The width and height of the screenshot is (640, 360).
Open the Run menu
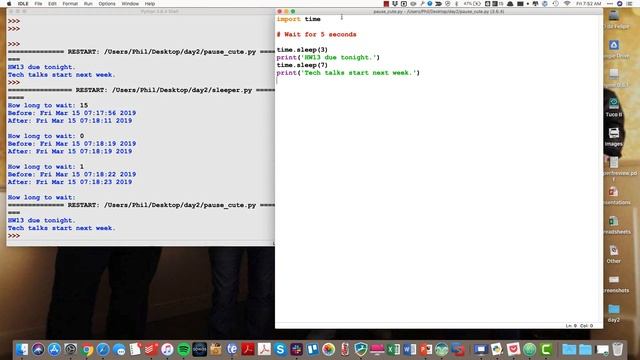point(88,4)
